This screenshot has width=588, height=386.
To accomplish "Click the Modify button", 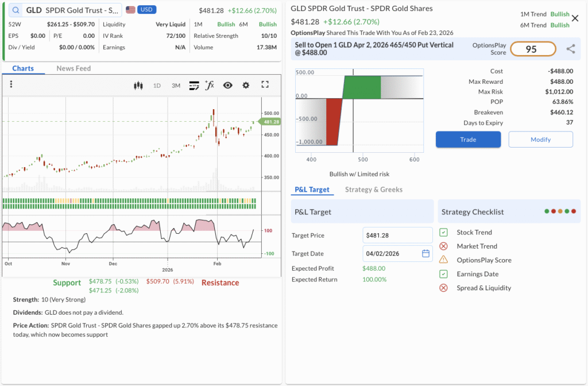I will click(x=540, y=140).
